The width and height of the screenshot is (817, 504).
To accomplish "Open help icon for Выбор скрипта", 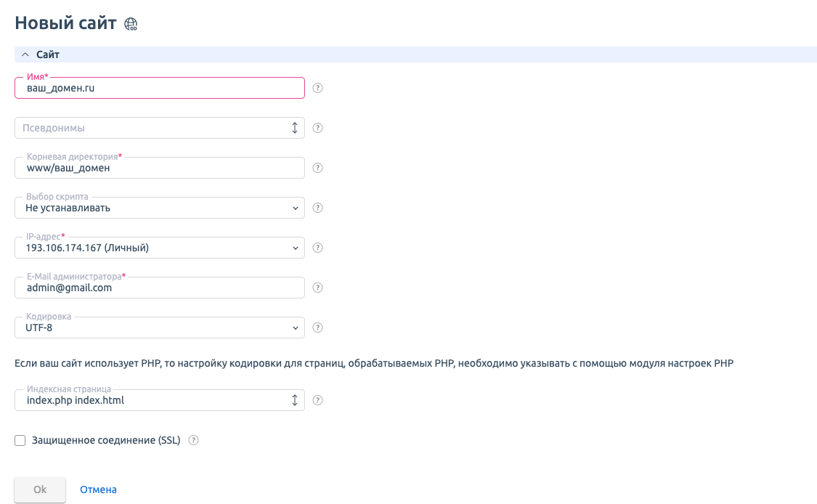I will tap(317, 208).
